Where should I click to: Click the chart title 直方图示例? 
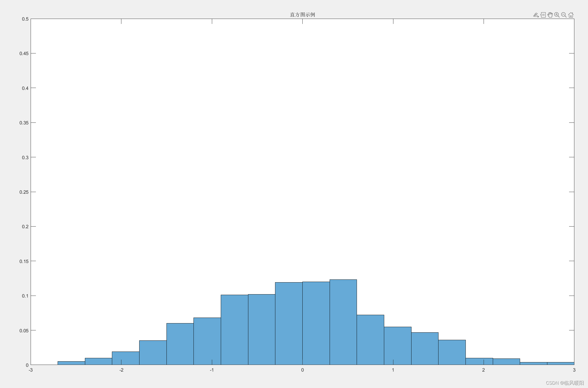(x=302, y=15)
